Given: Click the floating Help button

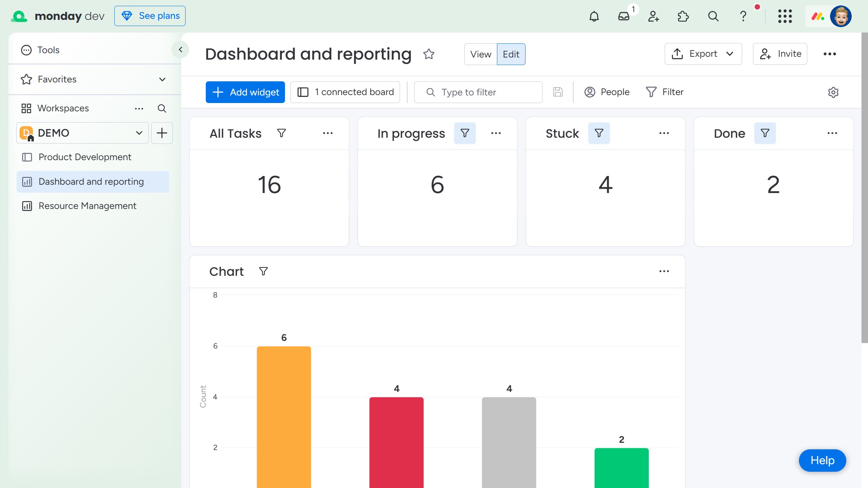Looking at the screenshot, I should (x=822, y=461).
